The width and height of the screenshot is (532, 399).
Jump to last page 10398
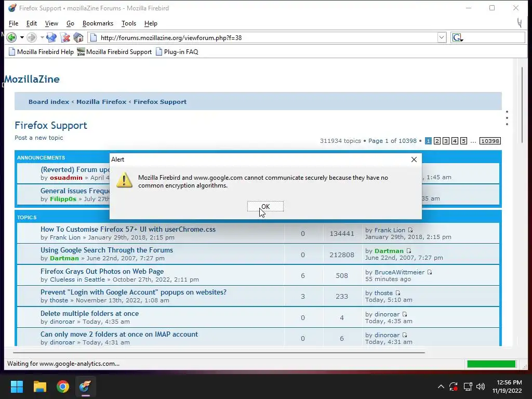pyautogui.click(x=490, y=141)
